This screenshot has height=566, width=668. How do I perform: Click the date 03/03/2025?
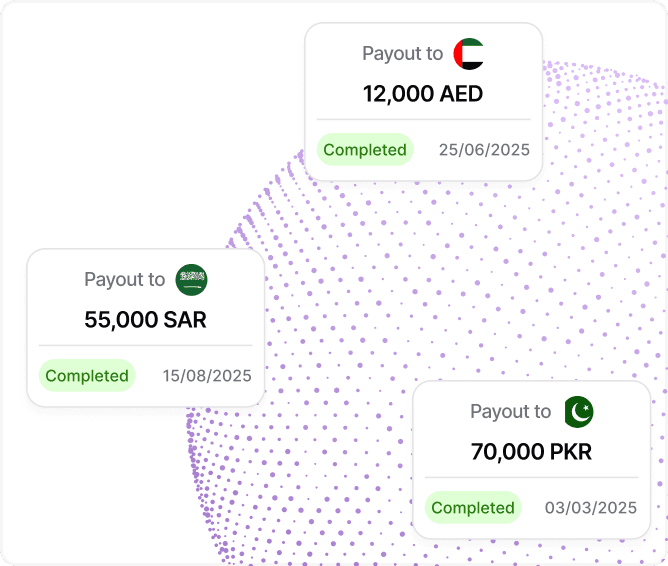point(591,508)
